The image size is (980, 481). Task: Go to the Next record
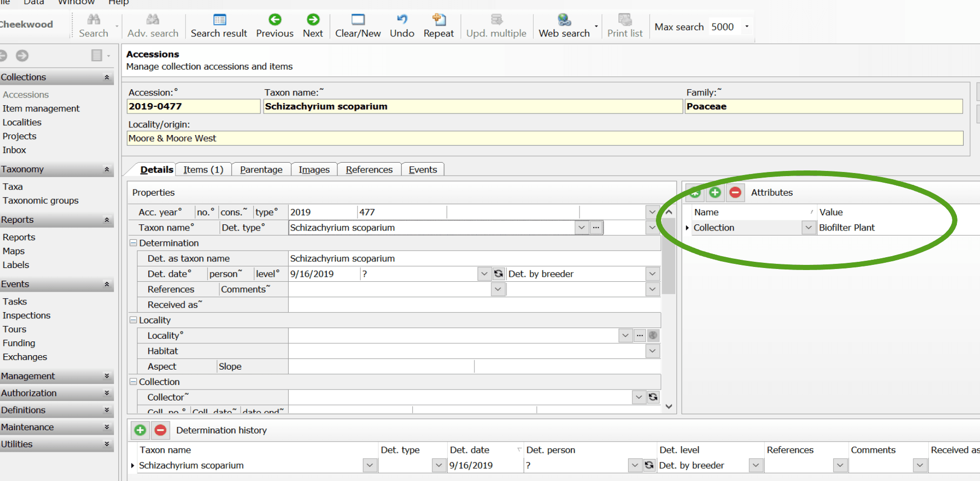pos(313,26)
